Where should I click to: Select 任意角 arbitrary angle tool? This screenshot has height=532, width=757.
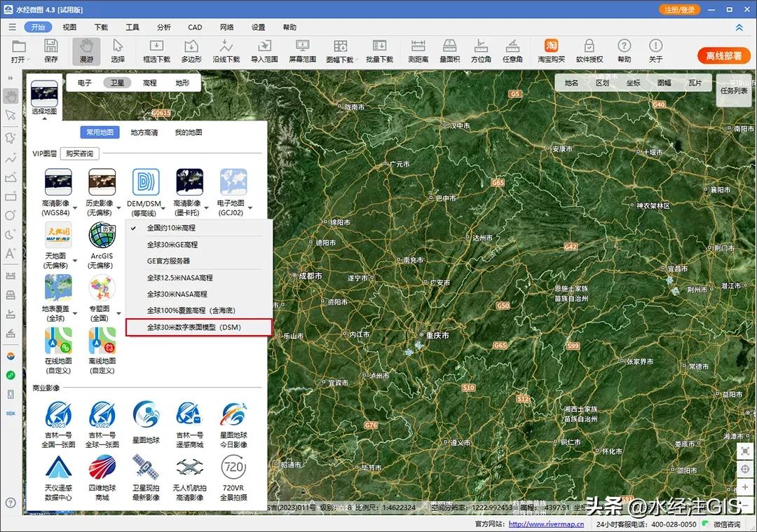coord(512,50)
